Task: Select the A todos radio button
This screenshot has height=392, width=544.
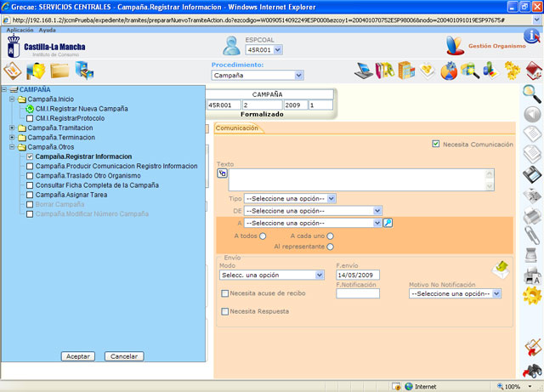Action: (263, 236)
